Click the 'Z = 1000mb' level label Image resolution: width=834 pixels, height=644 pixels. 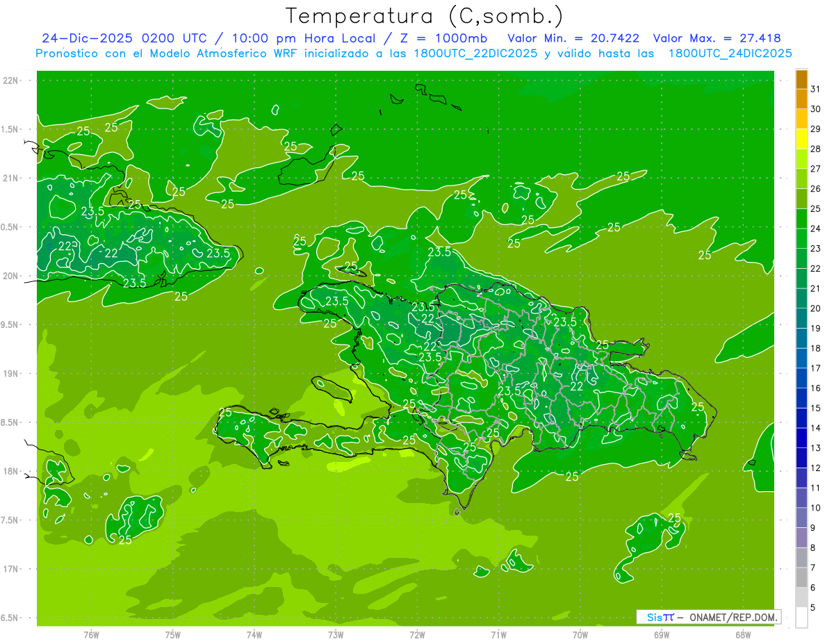click(444, 38)
